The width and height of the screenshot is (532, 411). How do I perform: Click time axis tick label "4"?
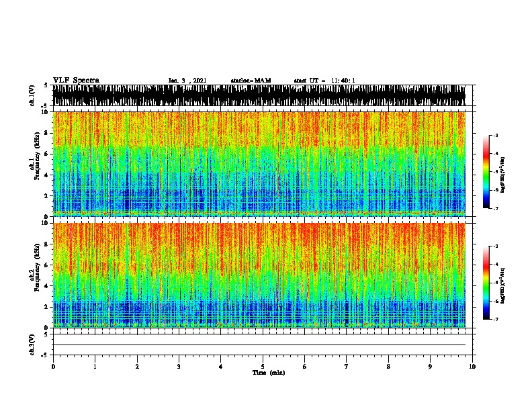click(x=221, y=367)
